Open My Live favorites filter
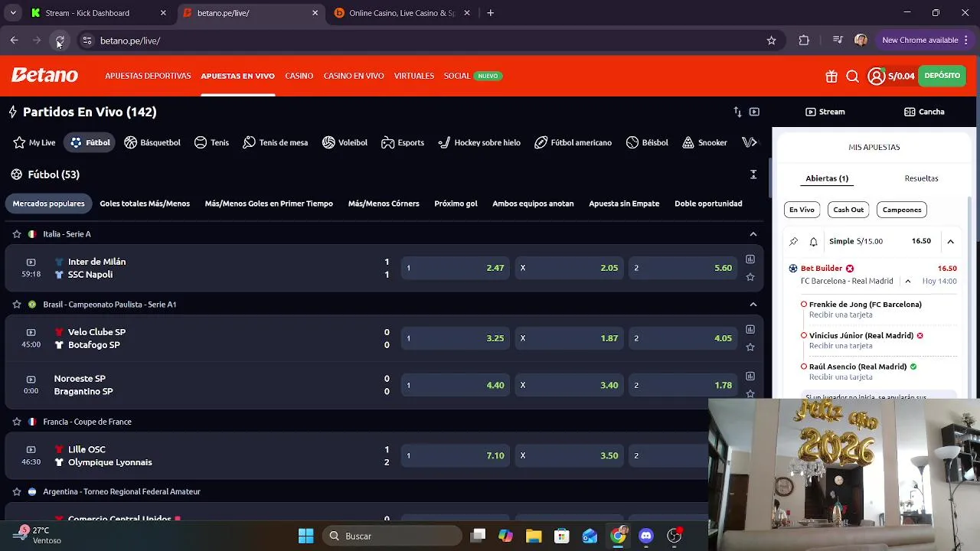Image resolution: width=980 pixels, height=551 pixels. tap(34, 142)
